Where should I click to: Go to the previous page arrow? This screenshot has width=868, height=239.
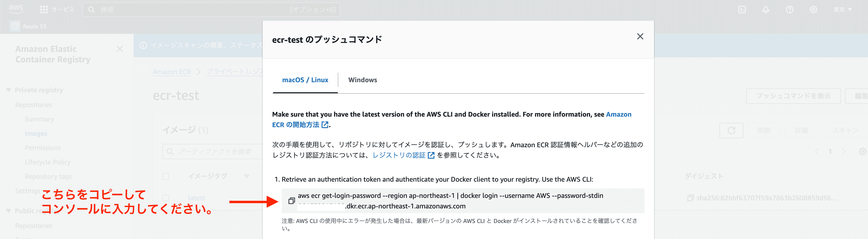pyautogui.click(x=816, y=152)
